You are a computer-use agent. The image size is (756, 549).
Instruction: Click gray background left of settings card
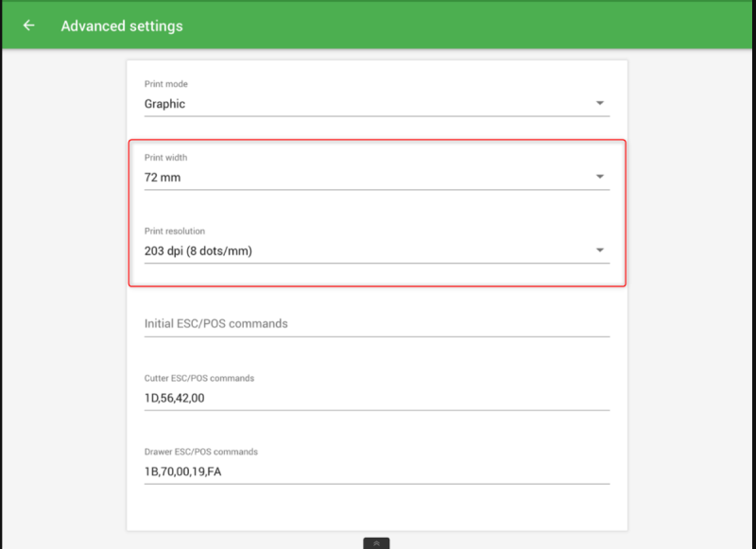click(x=62, y=283)
